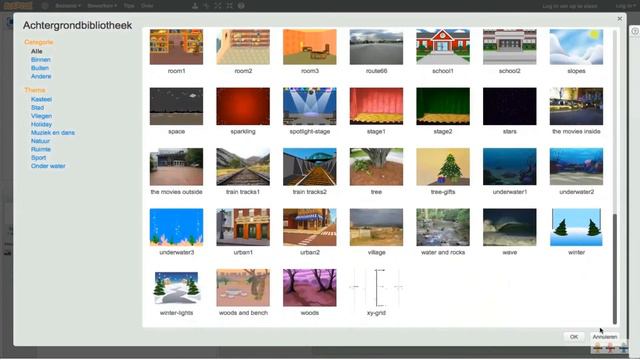Open the Vliegen theme
Screen dimensions: 640x360
coord(41,116)
